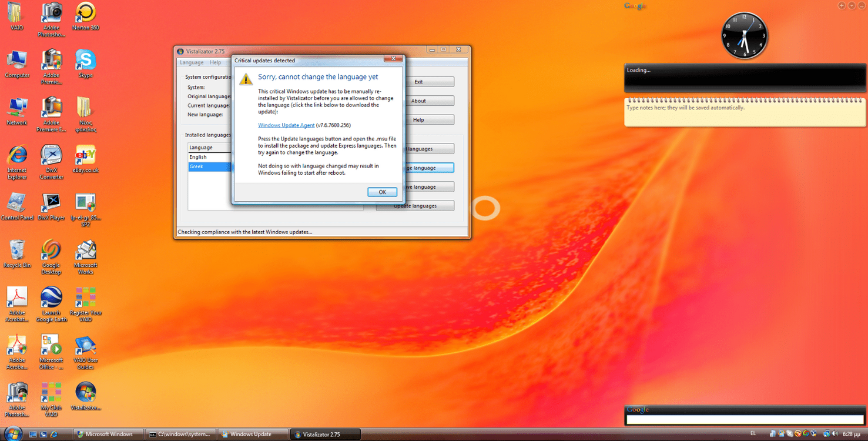Open the Control Panel desktop icon

pos(17,207)
